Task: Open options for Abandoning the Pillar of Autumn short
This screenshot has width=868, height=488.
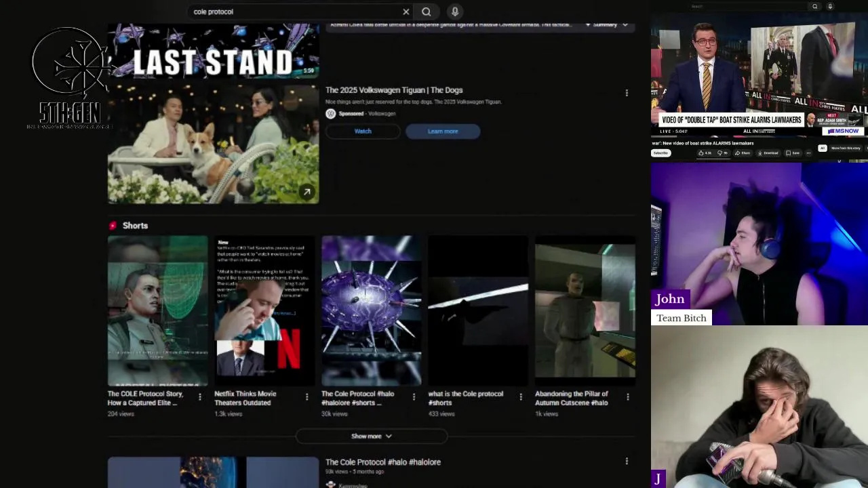Action: [x=627, y=397]
